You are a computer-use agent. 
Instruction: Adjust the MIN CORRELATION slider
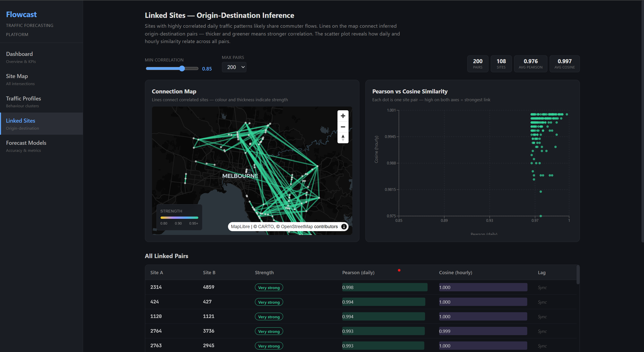pyautogui.click(x=182, y=68)
